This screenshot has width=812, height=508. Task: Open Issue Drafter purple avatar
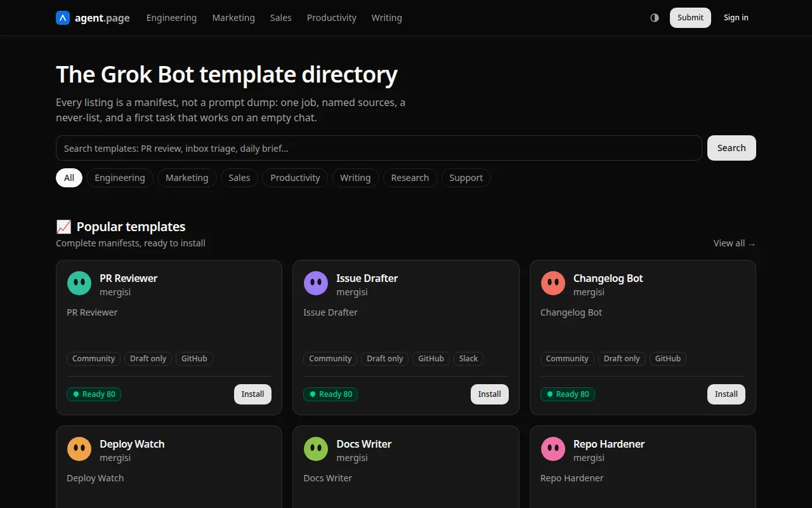click(x=316, y=283)
